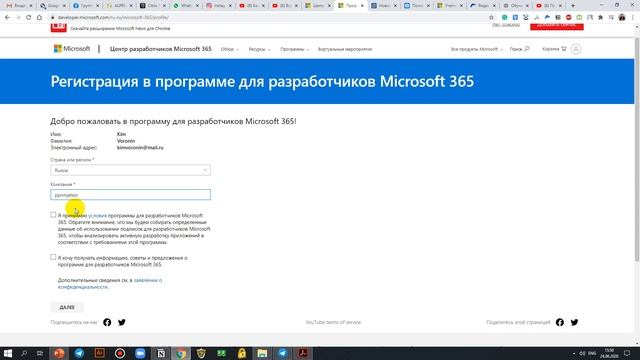Open Adobe Illustrator from the taskbar
This screenshot has width=640, height=360.
tap(100, 353)
